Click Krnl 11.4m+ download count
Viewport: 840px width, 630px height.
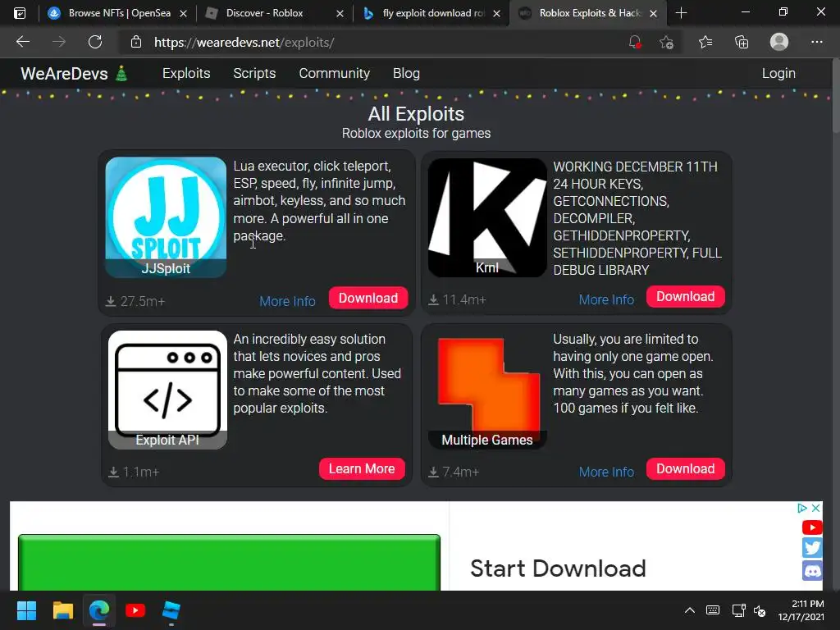tap(457, 299)
